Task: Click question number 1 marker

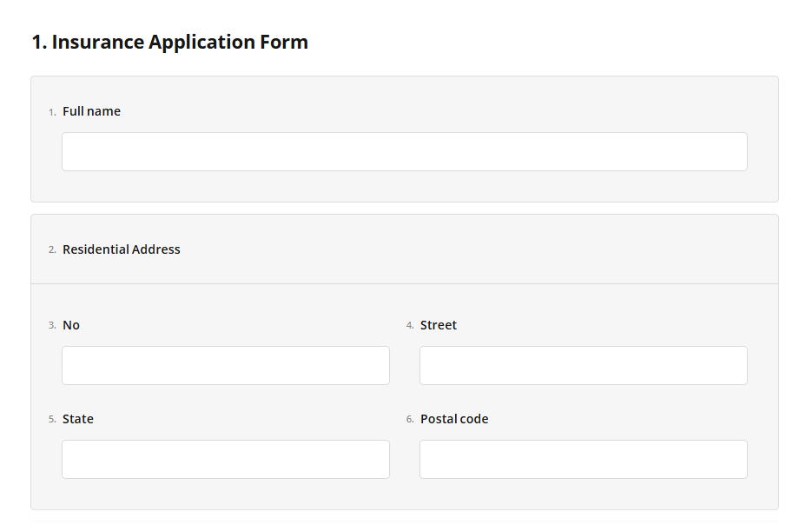Action: pyautogui.click(x=51, y=112)
